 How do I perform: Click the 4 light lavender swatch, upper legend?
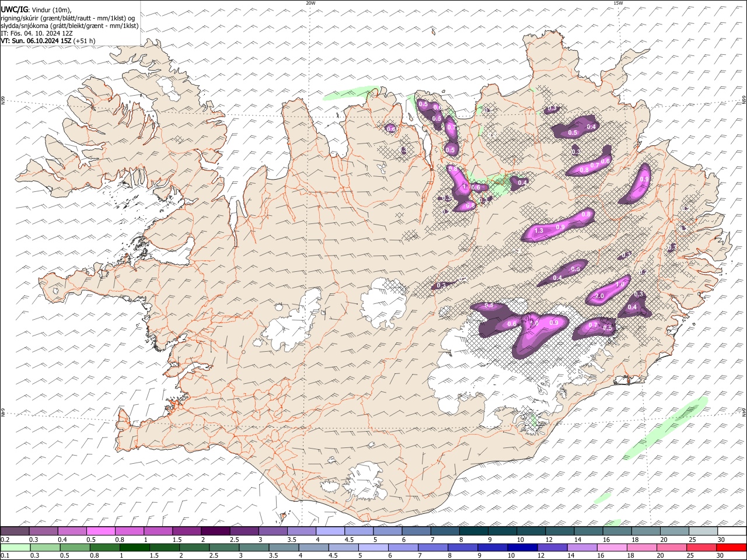click(330, 531)
